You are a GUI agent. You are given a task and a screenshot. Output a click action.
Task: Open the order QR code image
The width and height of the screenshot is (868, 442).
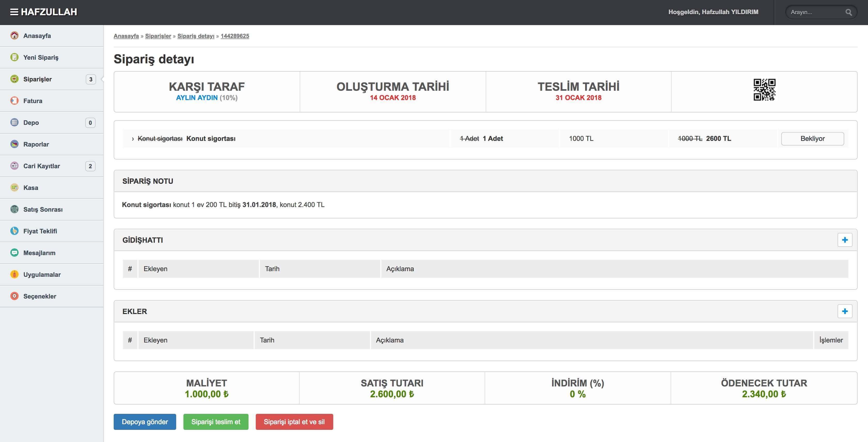(764, 90)
